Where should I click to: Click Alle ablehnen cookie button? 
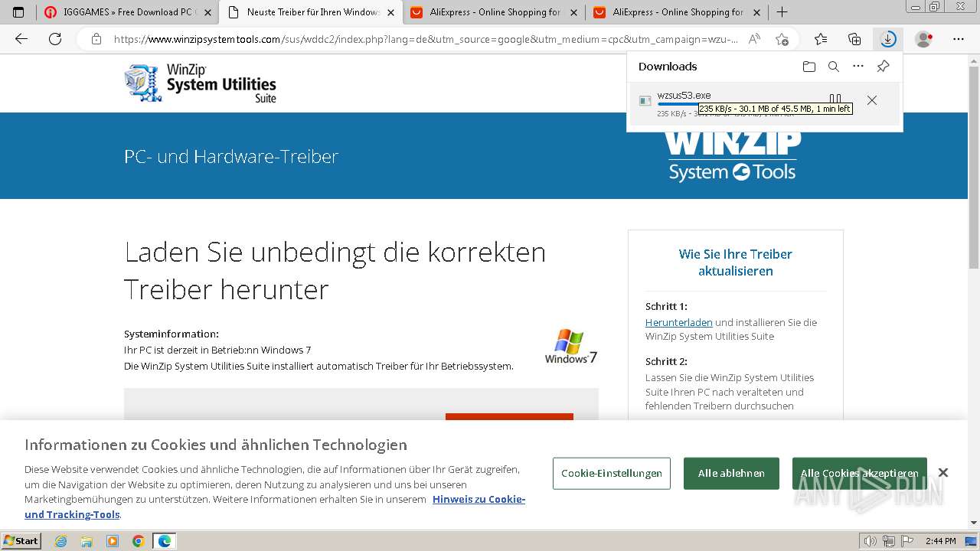pyautogui.click(x=731, y=473)
